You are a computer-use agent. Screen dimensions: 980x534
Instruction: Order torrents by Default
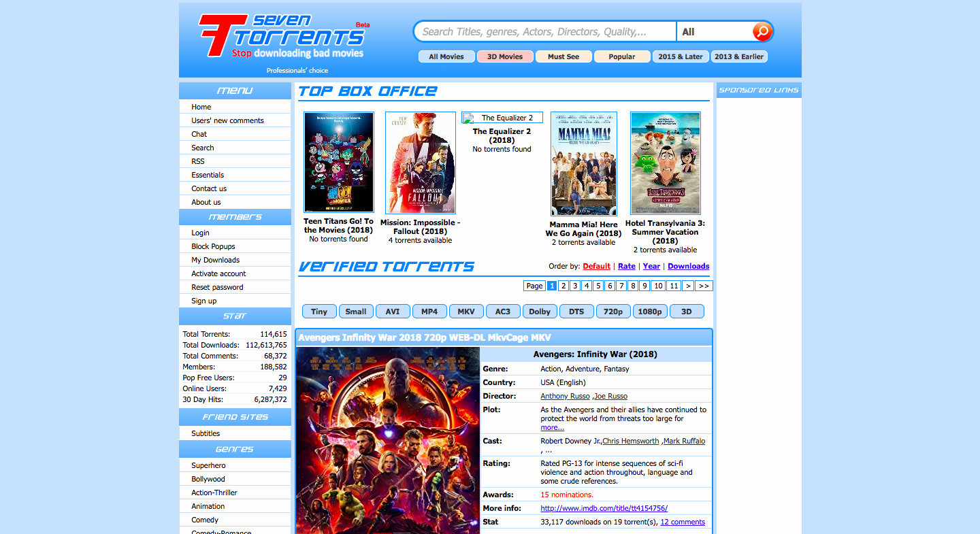597,266
